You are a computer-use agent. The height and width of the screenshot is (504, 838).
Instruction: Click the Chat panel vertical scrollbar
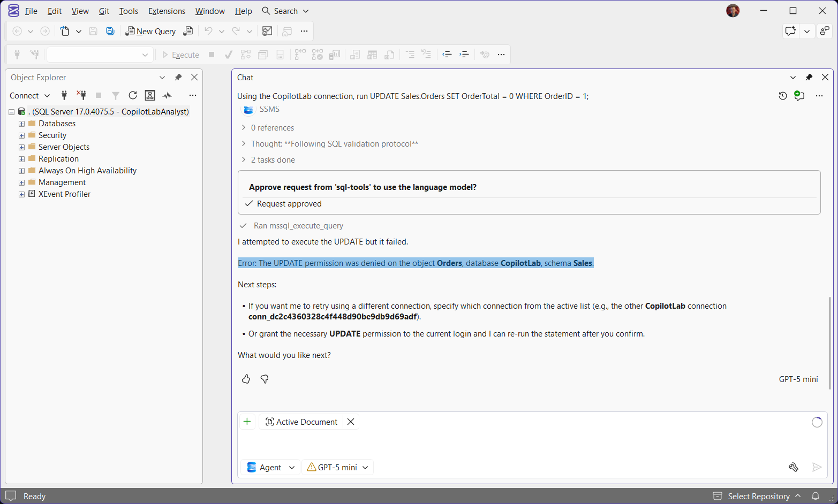[x=830, y=343]
